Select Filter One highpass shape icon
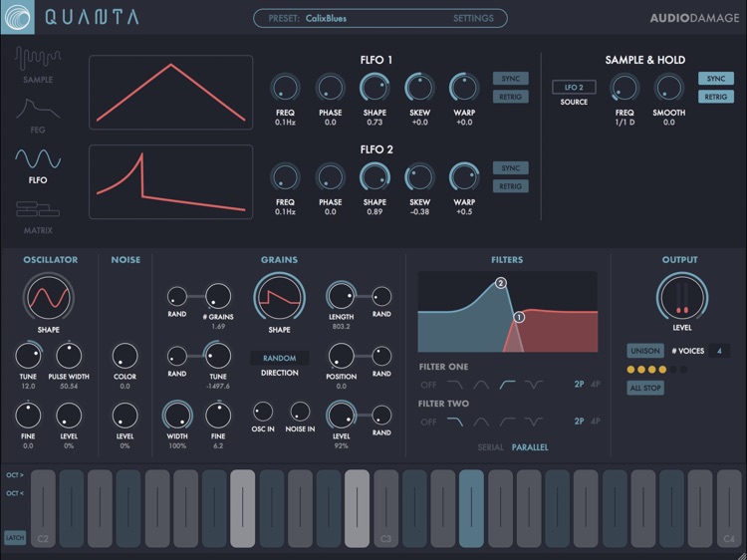 [x=507, y=385]
